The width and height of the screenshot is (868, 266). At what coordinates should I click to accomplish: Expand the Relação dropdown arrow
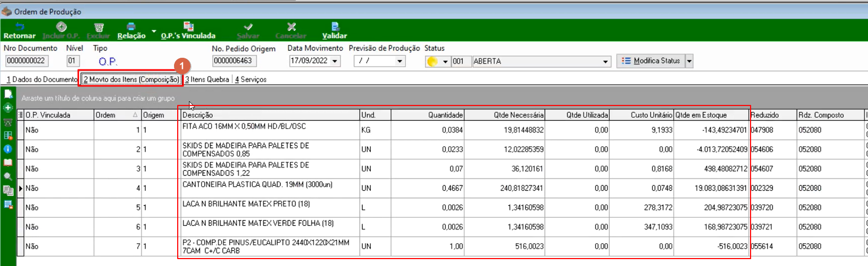coord(154,31)
